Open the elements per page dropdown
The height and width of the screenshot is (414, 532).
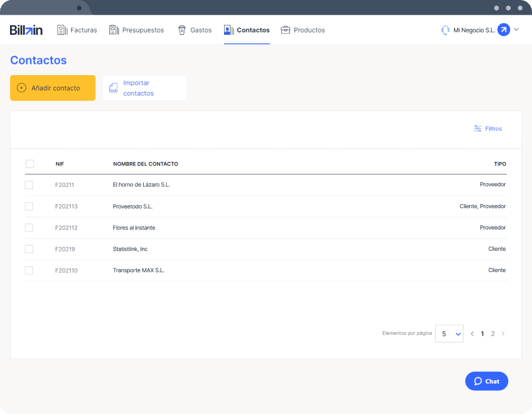coord(449,334)
